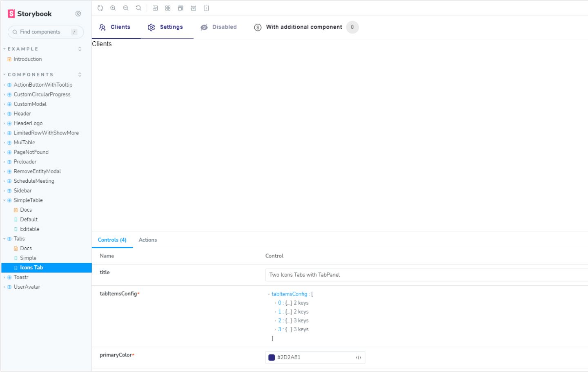Collapse the EXAMPLE section heading

tap(23, 49)
